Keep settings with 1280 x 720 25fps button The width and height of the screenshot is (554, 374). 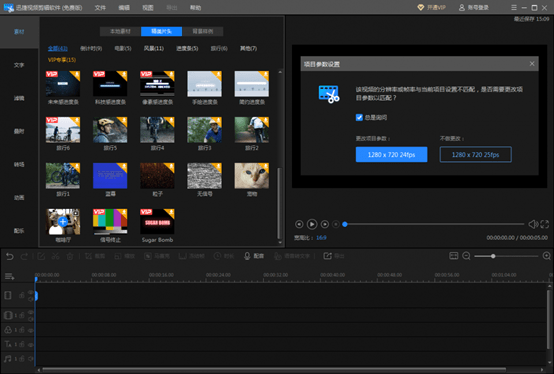[476, 155]
